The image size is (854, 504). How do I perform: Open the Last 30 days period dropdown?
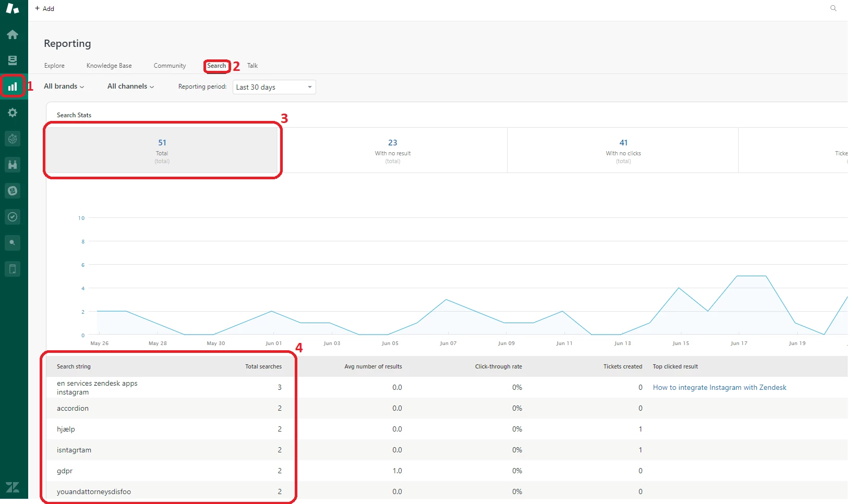tap(274, 87)
